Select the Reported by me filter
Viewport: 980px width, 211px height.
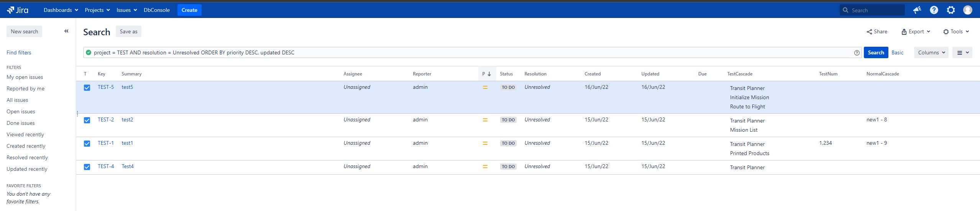point(26,88)
